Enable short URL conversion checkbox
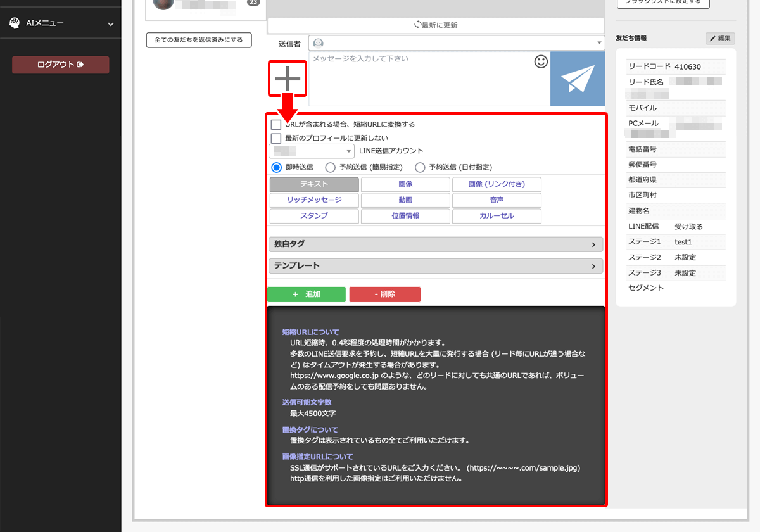760x532 pixels. point(276,125)
